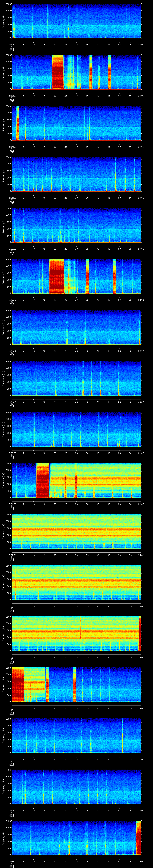Click the "15:22:00" time axis label
The height and width of the screenshot is (868, 153).
[12, 44]
